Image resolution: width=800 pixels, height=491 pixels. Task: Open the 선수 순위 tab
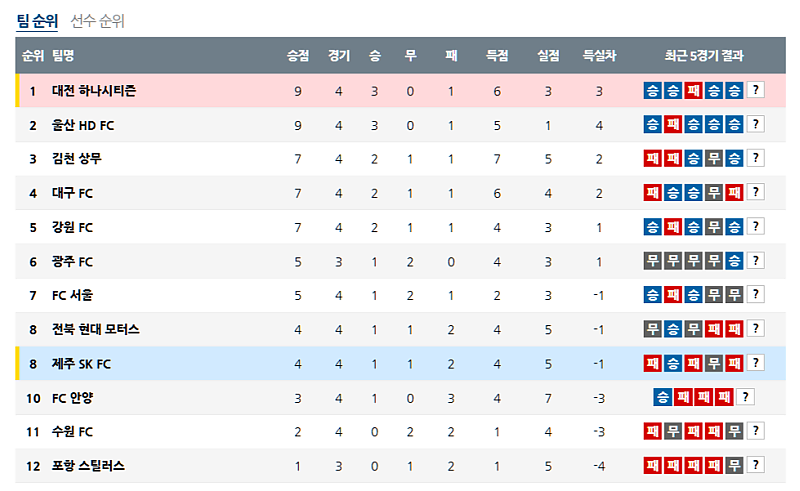click(98, 21)
